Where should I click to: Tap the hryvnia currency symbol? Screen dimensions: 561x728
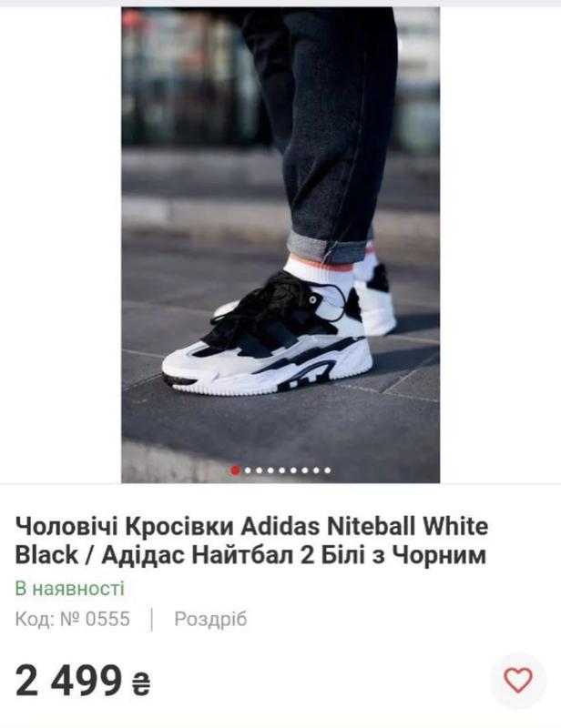(141, 684)
